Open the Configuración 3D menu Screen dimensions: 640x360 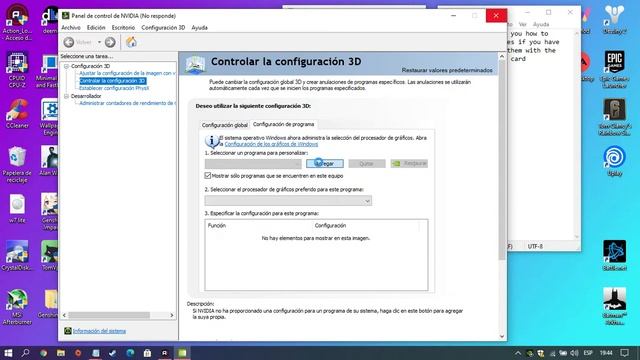pyautogui.click(x=163, y=27)
